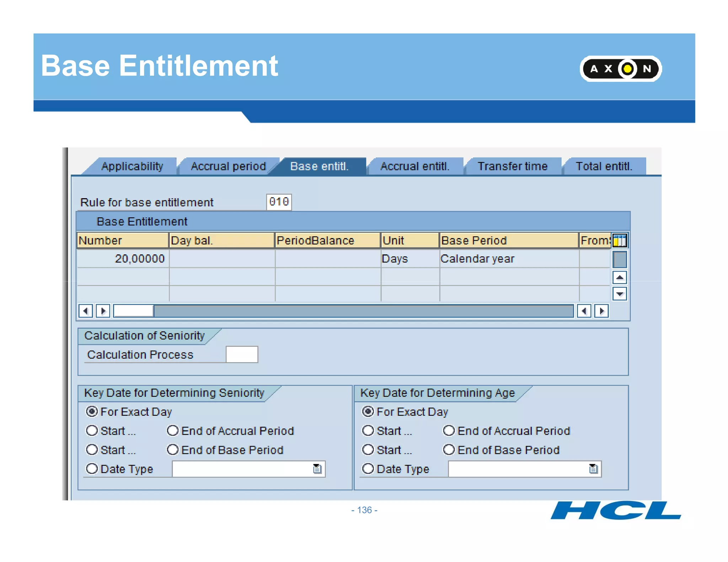Select second Start option under Age

[x=368, y=450]
